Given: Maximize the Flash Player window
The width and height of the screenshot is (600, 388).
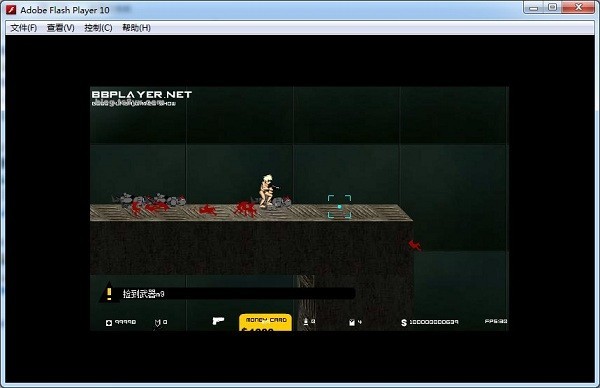Looking at the screenshot, I should coord(552,7).
